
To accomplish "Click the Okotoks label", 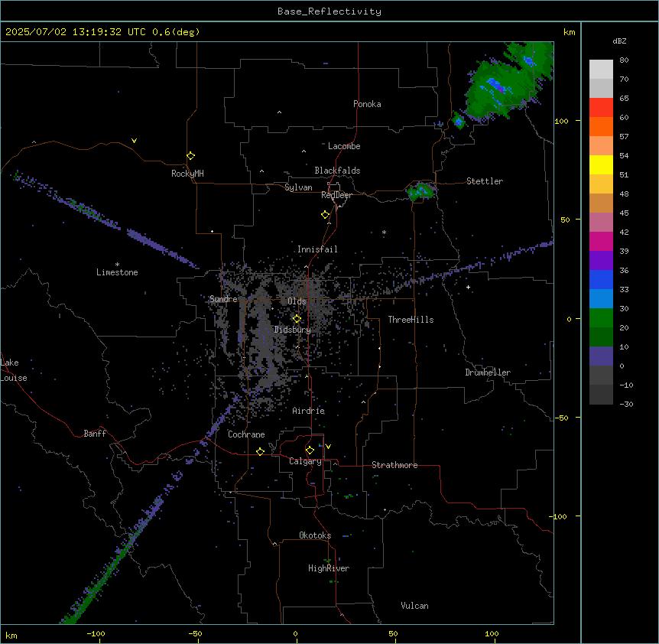I will tap(315, 535).
